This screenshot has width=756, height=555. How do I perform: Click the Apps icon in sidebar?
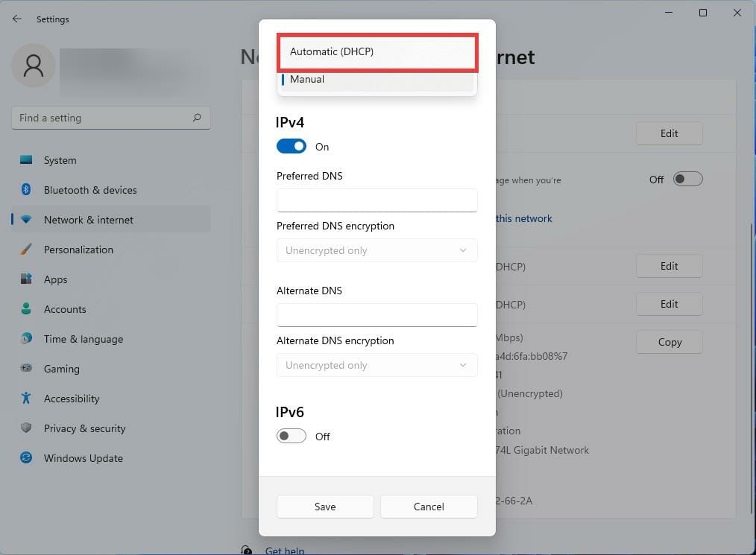pyautogui.click(x=26, y=279)
